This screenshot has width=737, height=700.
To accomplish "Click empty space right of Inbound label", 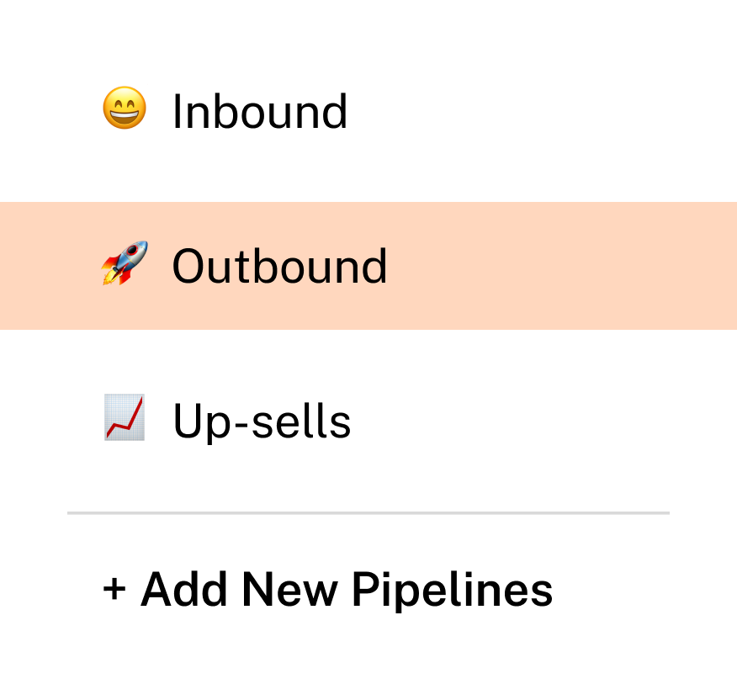I will tap(540, 111).
